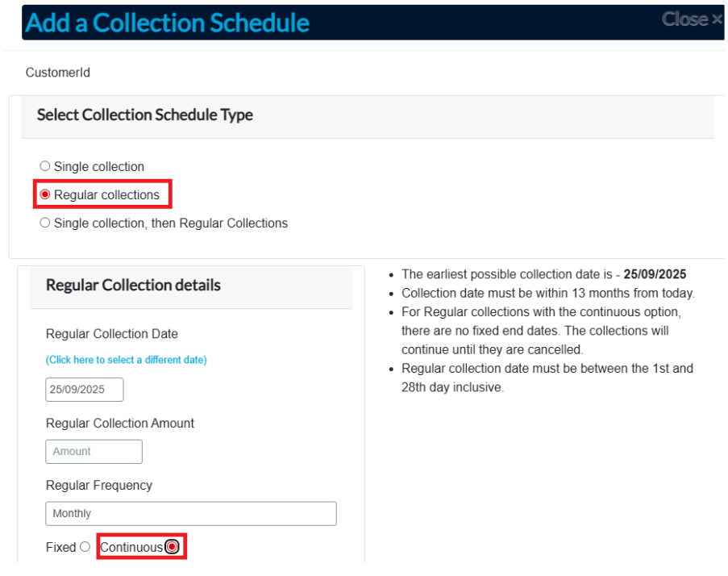The width and height of the screenshot is (728, 576).
Task: Click the Add a Collection Schedule title
Action: coord(168,23)
